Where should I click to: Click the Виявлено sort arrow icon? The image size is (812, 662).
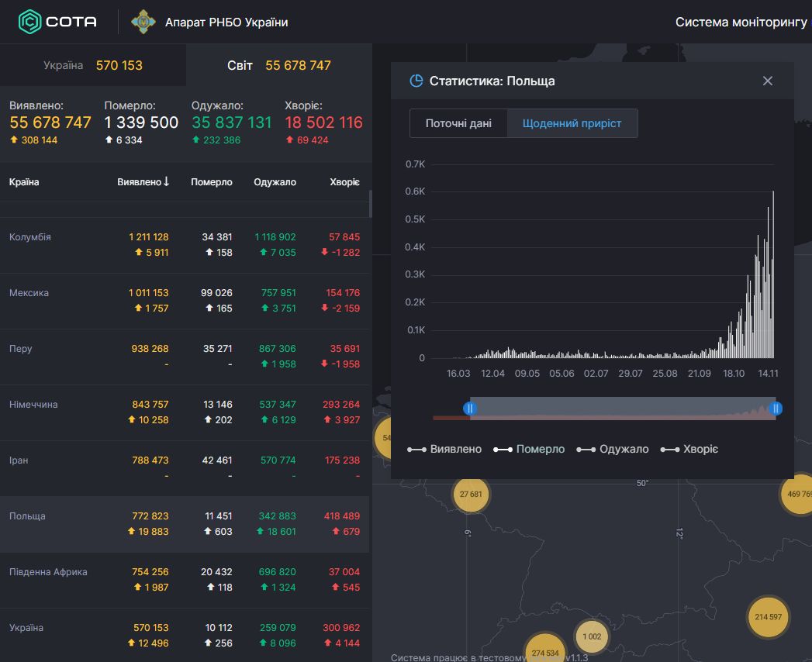point(166,181)
